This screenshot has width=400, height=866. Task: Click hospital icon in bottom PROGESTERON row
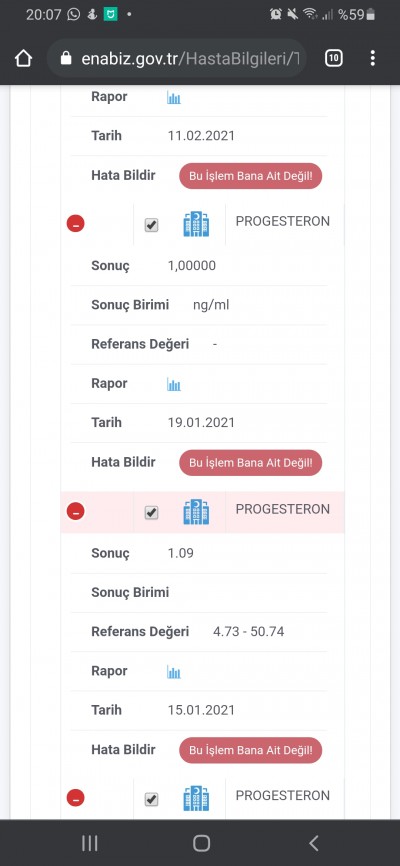[196, 798]
